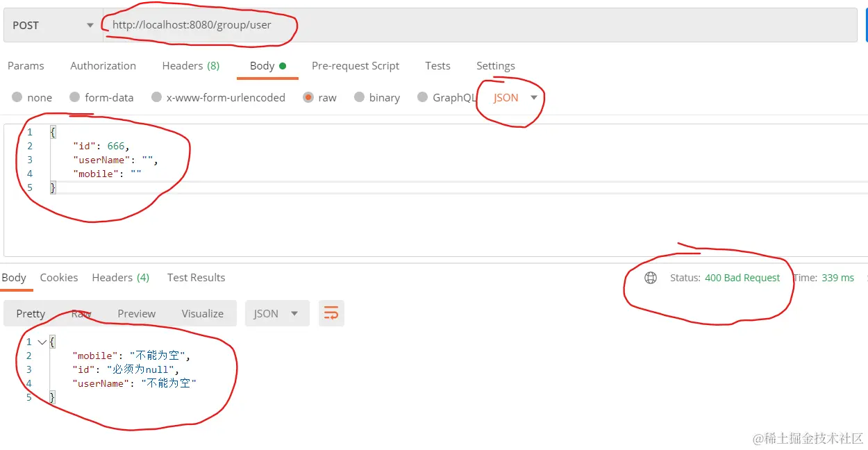Open the Authorization tab

(x=103, y=66)
